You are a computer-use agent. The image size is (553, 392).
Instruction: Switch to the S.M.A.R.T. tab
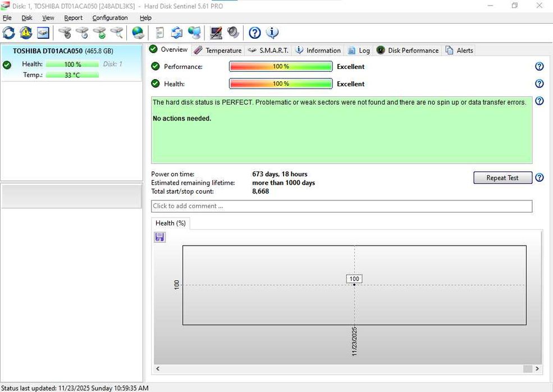tap(268, 50)
